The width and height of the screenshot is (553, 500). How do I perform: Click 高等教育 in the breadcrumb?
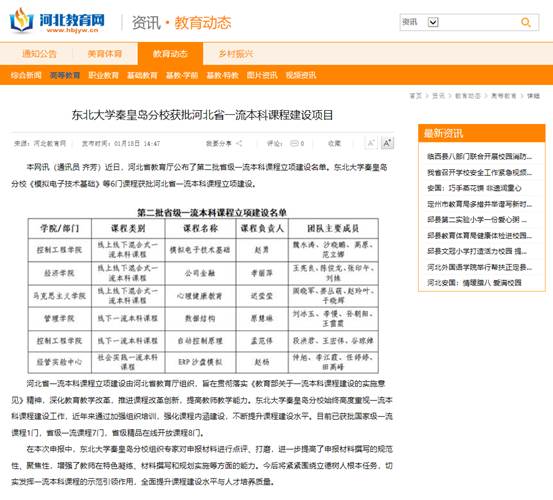coord(504,96)
